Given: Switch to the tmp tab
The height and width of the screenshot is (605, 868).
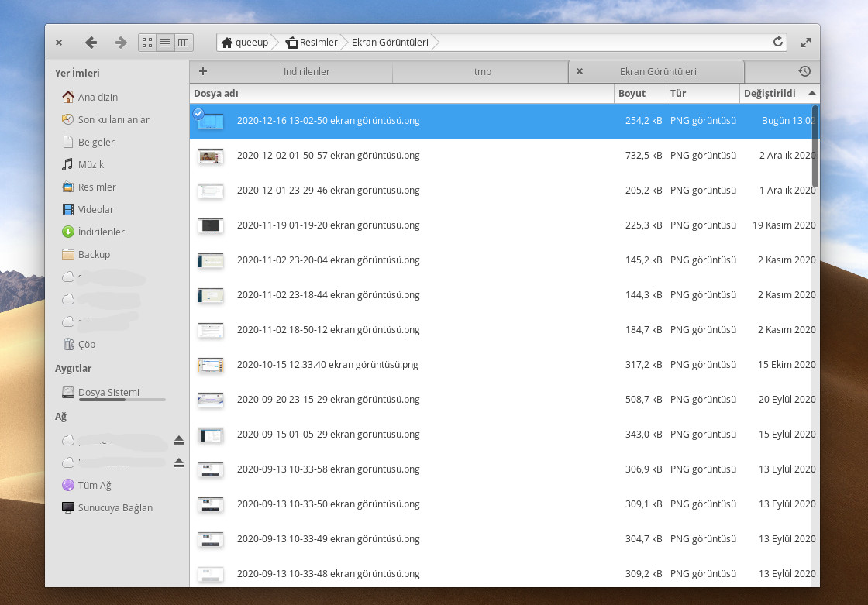Looking at the screenshot, I should coord(481,71).
